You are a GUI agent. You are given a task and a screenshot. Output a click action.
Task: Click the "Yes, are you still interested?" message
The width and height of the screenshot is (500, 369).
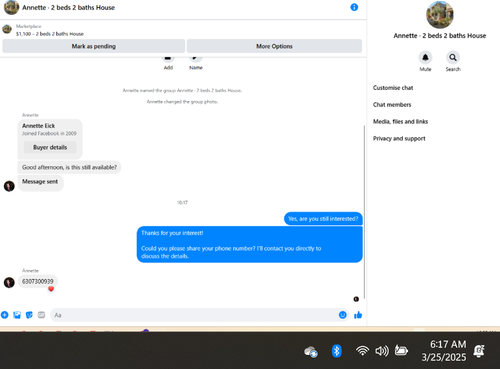click(x=323, y=219)
